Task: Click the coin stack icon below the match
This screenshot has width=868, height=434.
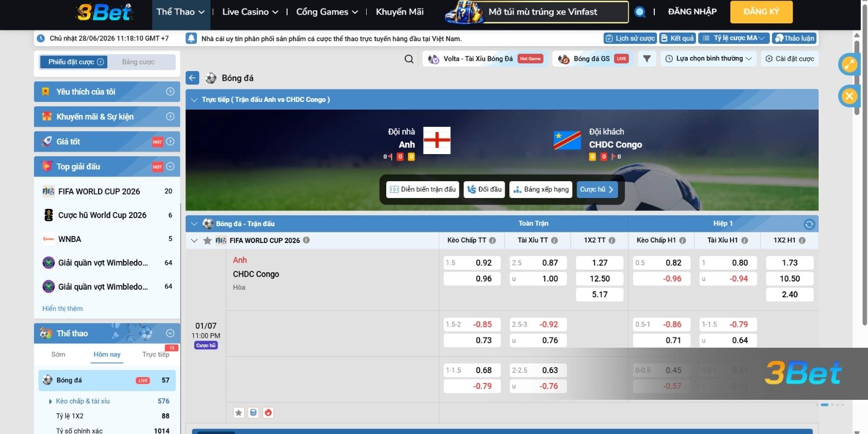Action: tap(253, 413)
